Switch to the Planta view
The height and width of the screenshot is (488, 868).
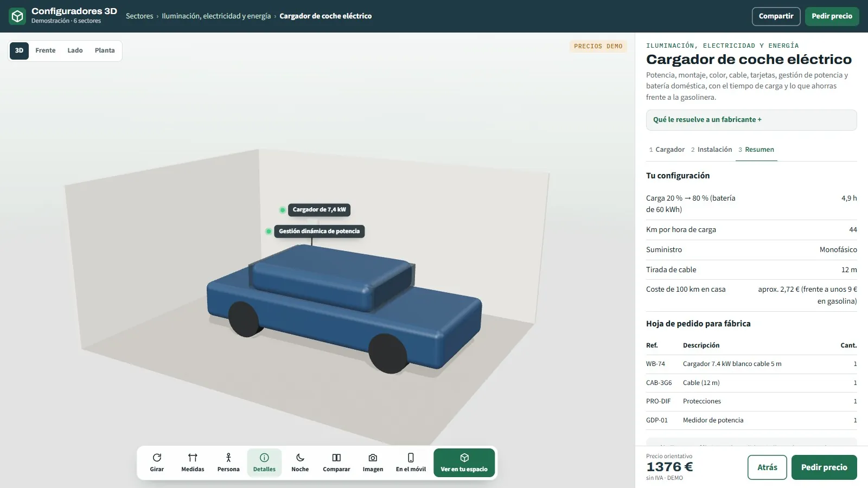(x=105, y=50)
